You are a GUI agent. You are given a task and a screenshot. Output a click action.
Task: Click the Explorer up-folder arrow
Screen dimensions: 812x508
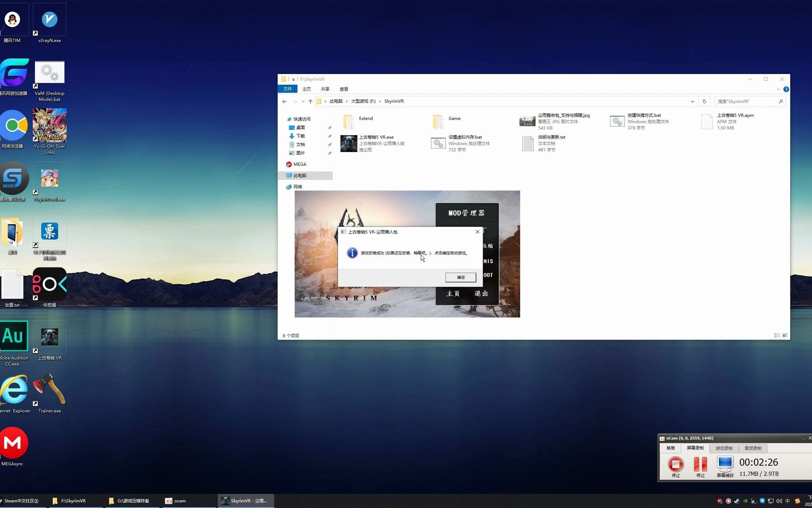[310, 102]
